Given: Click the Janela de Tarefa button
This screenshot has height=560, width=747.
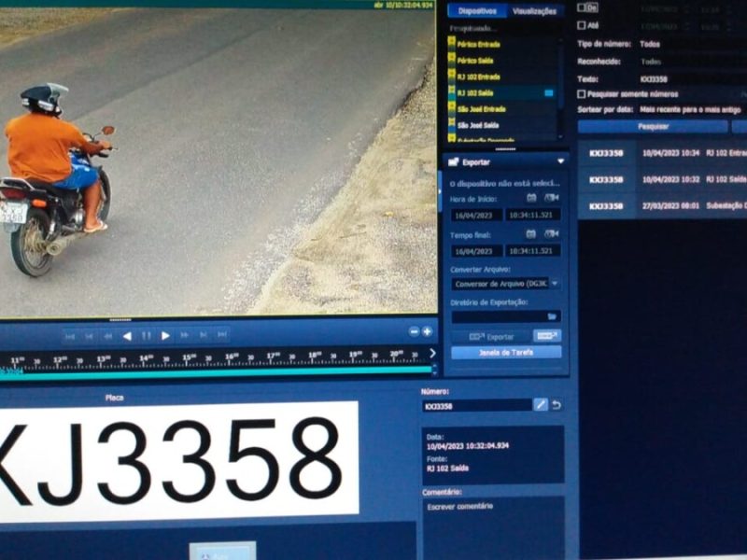Looking at the screenshot, I should pyautogui.click(x=506, y=352).
